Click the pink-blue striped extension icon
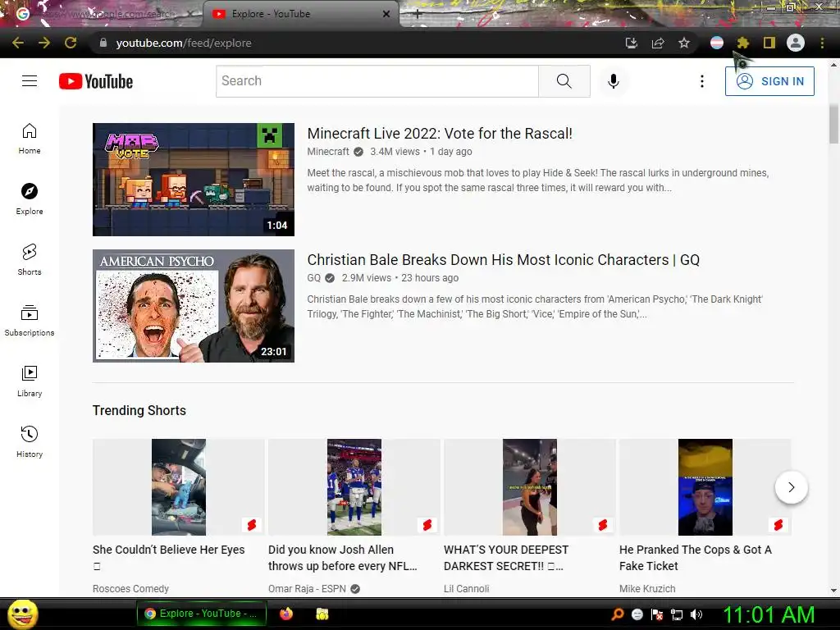 click(717, 43)
